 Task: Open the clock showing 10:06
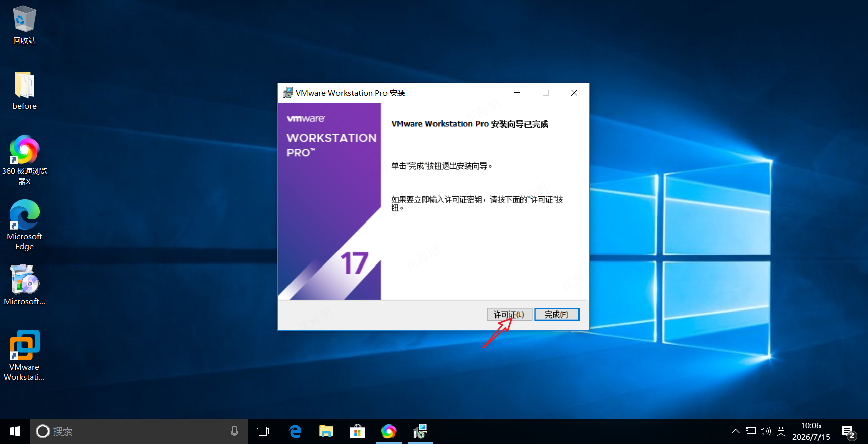(811, 431)
